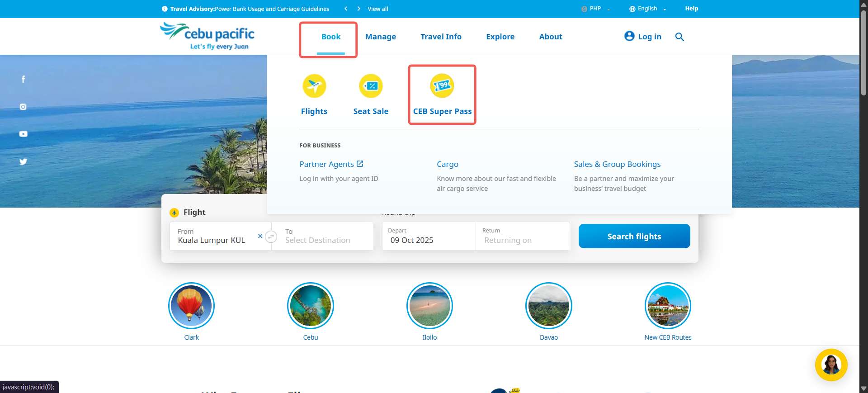868x393 pixels.
Task: Open the Facebook social icon
Action: (x=24, y=79)
